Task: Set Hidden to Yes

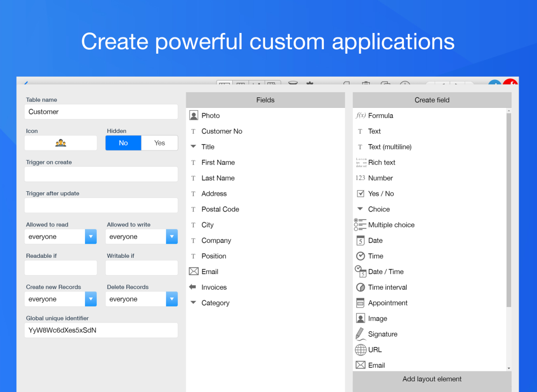Action: (x=159, y=143)
